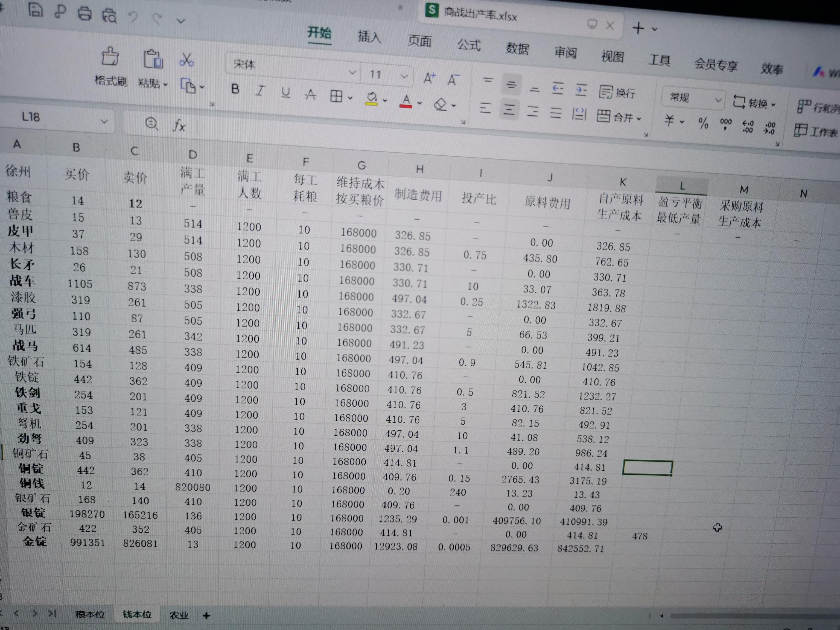Click the Wrap Text (换行) button
This screenshot has width=840, height=630.
tap(618, 92)
